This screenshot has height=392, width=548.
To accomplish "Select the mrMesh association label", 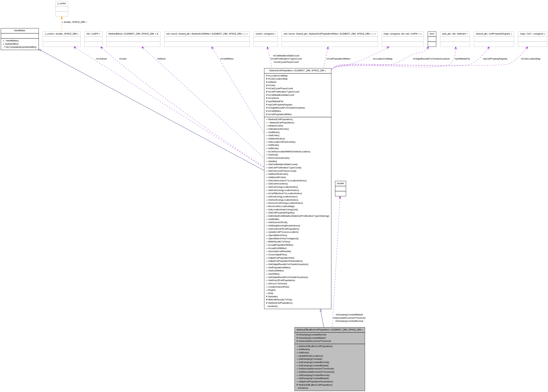I will click(161, 59).
